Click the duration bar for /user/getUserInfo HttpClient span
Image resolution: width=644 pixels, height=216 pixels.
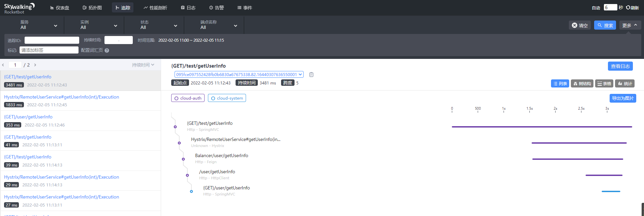click(x=604, y=175)
